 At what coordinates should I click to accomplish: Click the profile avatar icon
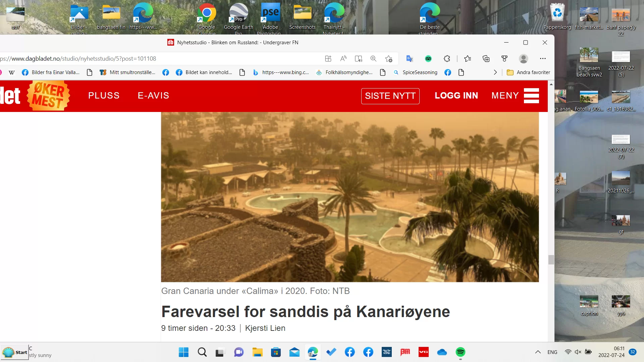pos(523,59)
